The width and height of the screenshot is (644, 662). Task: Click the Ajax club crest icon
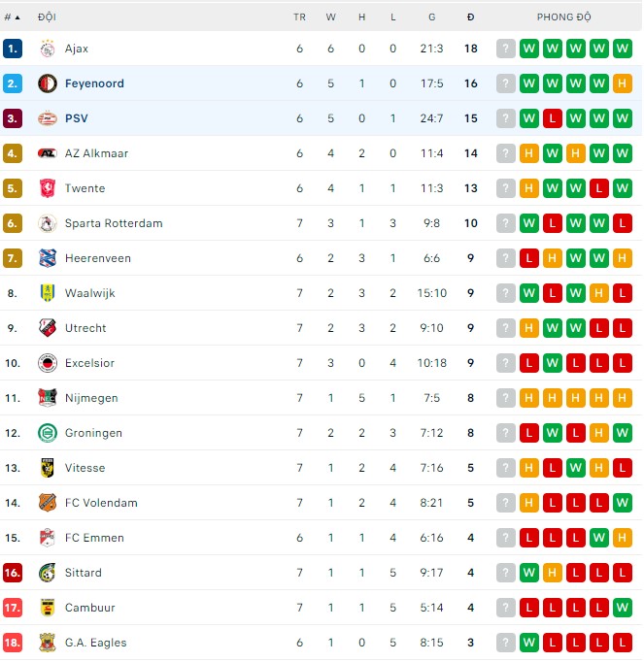[47, 49]
